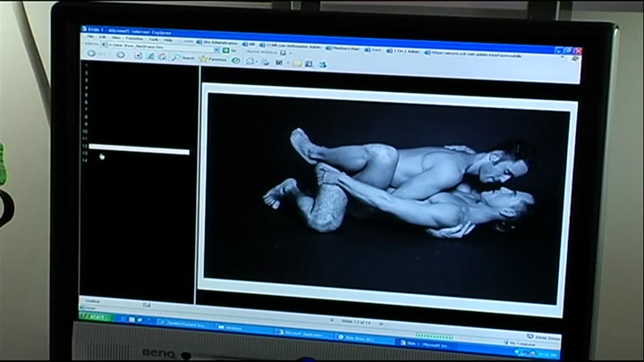Screen dimensions: 644x362
Task: Open the Favorites menu in the menu bar
Action: point(134,39)
